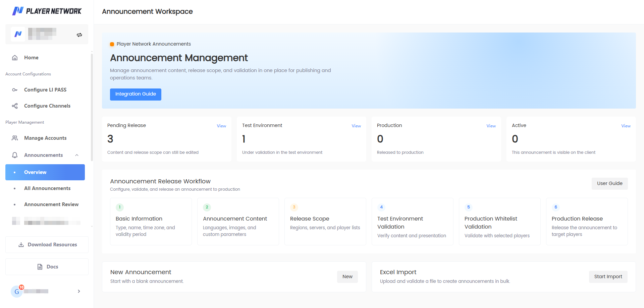The image size is (644, 308).
Task: View Test Environment announcements
Action: pos(356,126)
